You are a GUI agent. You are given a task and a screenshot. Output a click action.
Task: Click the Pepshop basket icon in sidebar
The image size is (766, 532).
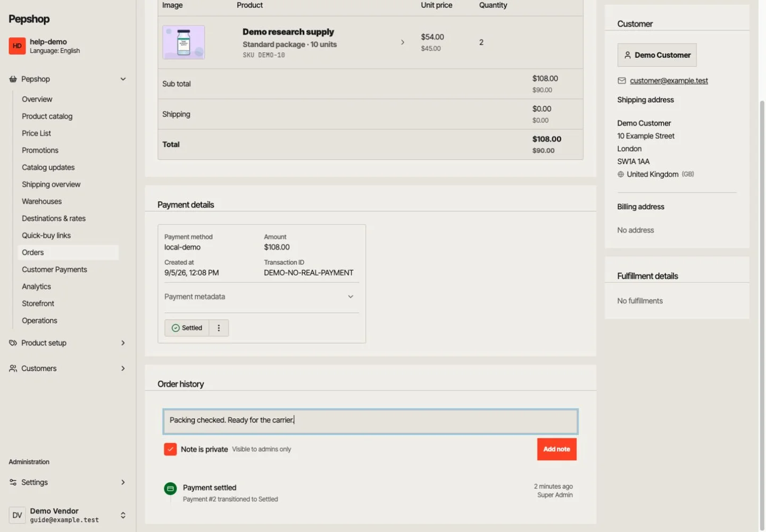pyautogui.click(x=13, y=79)
